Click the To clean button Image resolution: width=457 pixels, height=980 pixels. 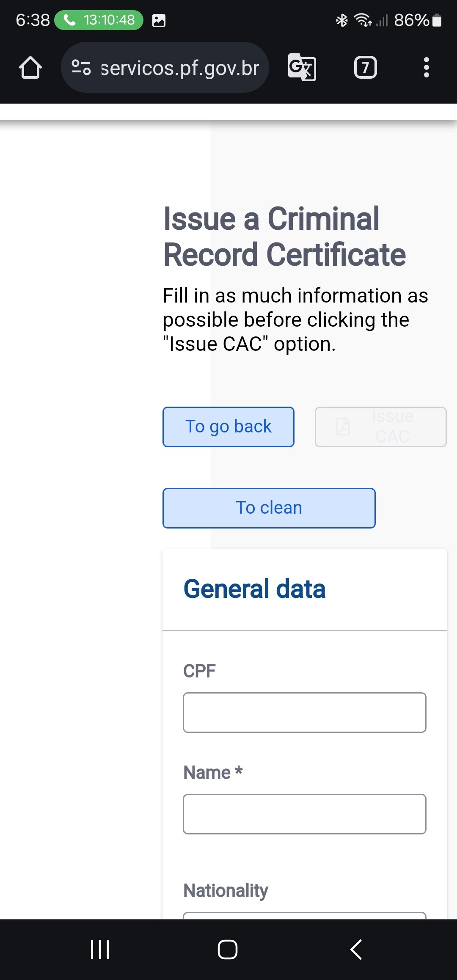(x=269, y=508)
